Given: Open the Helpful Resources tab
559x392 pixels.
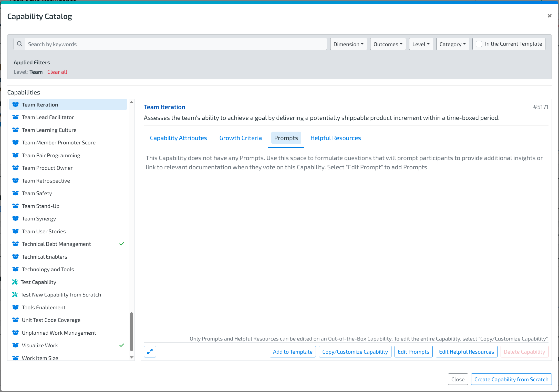Looking at the screenshot, I should tap(336, 138).
